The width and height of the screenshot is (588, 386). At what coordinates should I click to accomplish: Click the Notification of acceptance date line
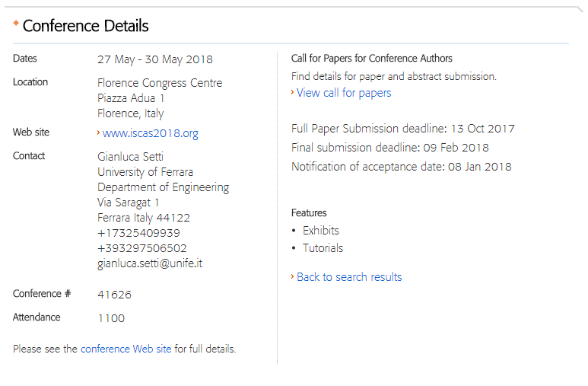coord(401,167)
